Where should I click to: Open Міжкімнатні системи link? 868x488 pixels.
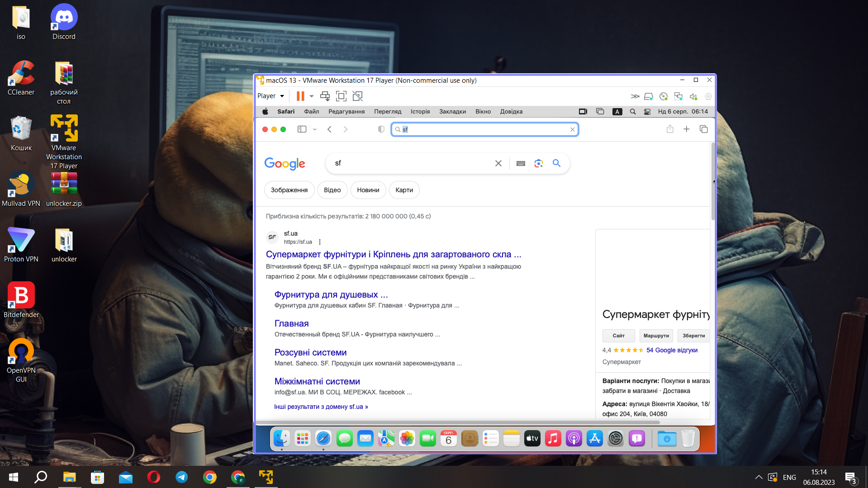317,381
